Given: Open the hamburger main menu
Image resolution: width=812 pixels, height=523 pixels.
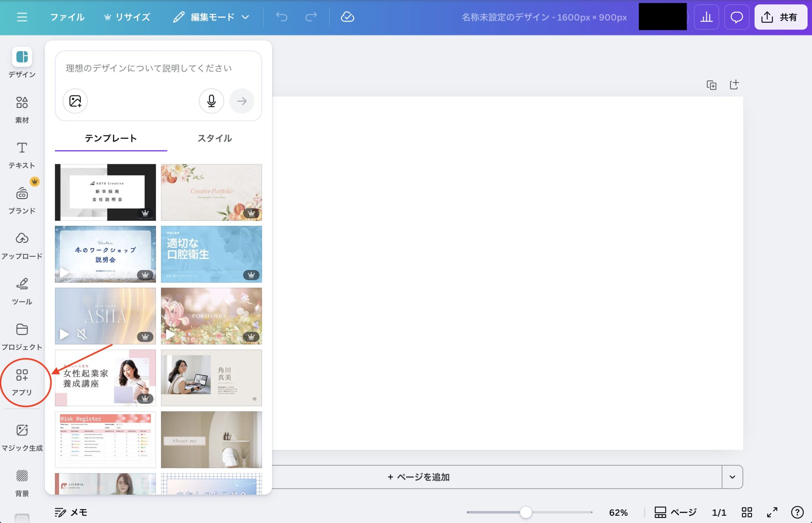Looking at the screenshot, I should (22, 17).
